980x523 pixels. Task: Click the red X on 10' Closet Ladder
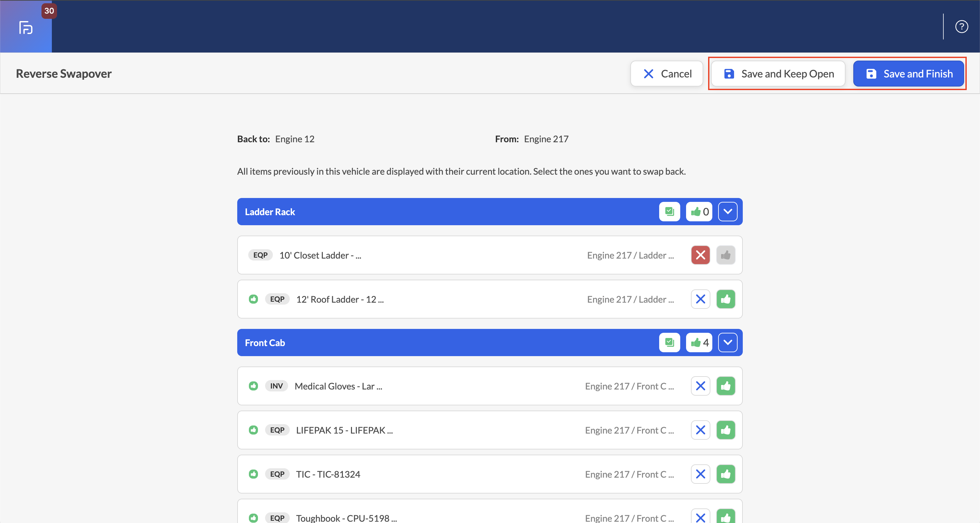point(700,255)
